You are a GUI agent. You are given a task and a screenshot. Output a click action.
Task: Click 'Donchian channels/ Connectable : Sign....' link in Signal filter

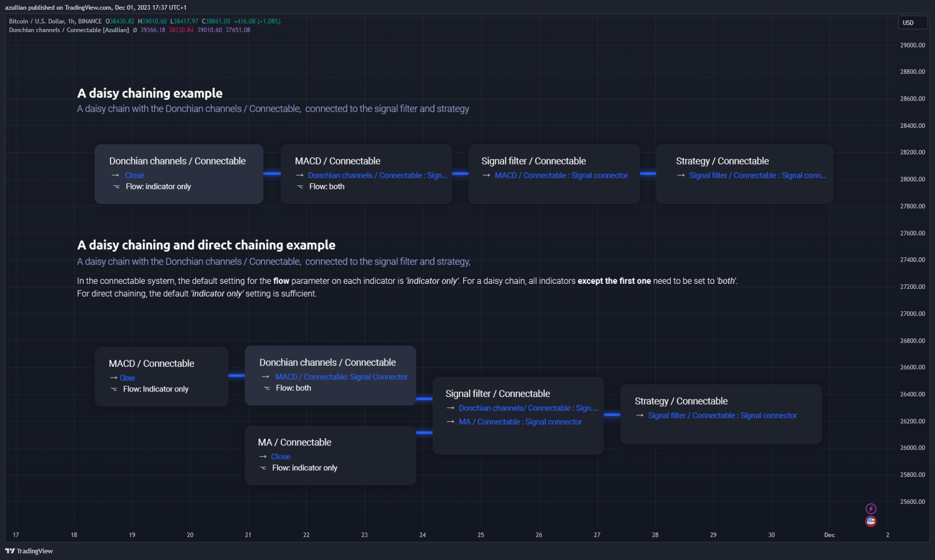(x=528, y=408)
